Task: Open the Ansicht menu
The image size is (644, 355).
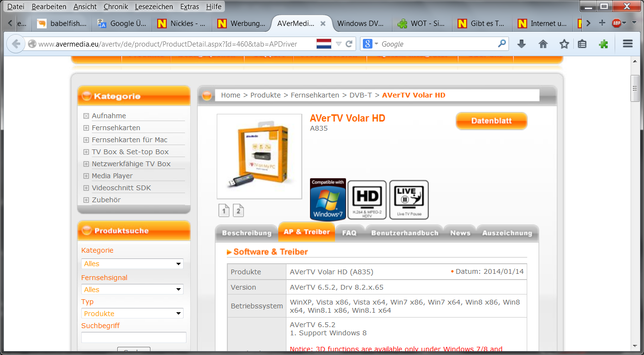Action: 85,7
